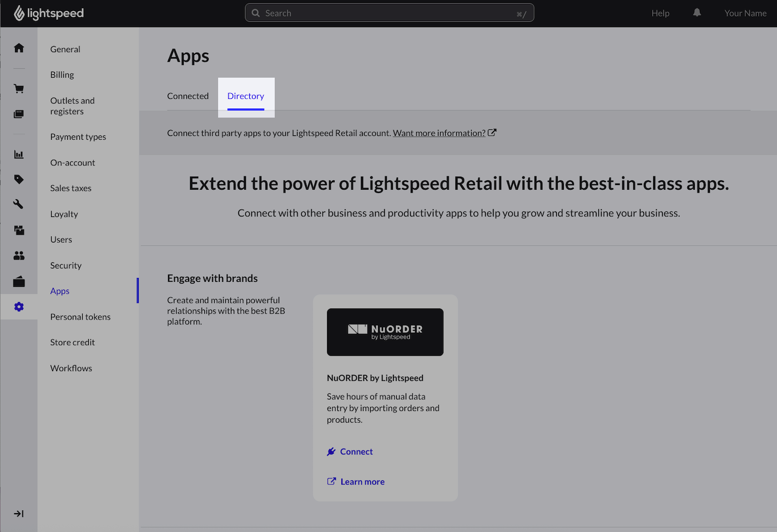Select the Sell shopping cart icon
Image resolution: width=777 pixels, height=532 pixels.
[x=19, y=88]
